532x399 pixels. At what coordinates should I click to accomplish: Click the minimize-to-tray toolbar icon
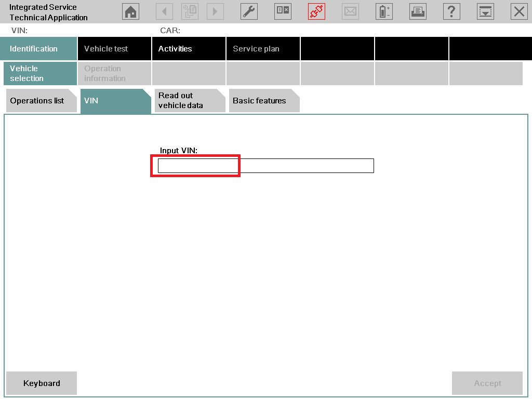pos(486,11)
